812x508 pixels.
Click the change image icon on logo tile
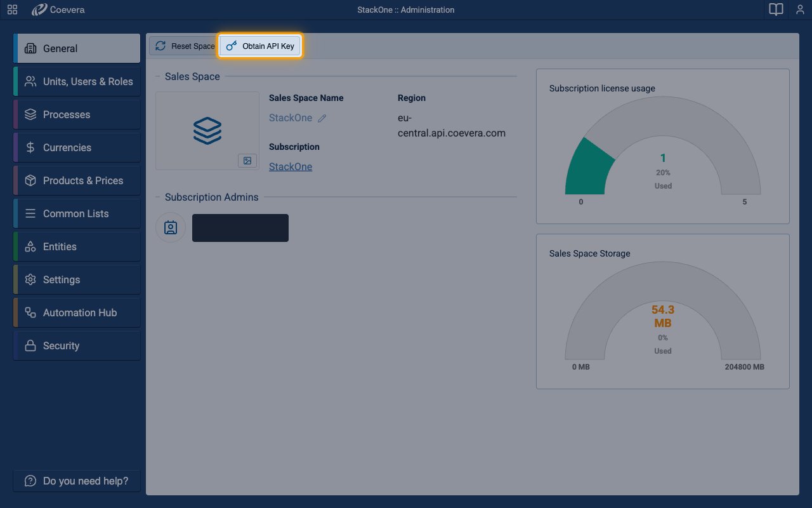tap(247, 161)
